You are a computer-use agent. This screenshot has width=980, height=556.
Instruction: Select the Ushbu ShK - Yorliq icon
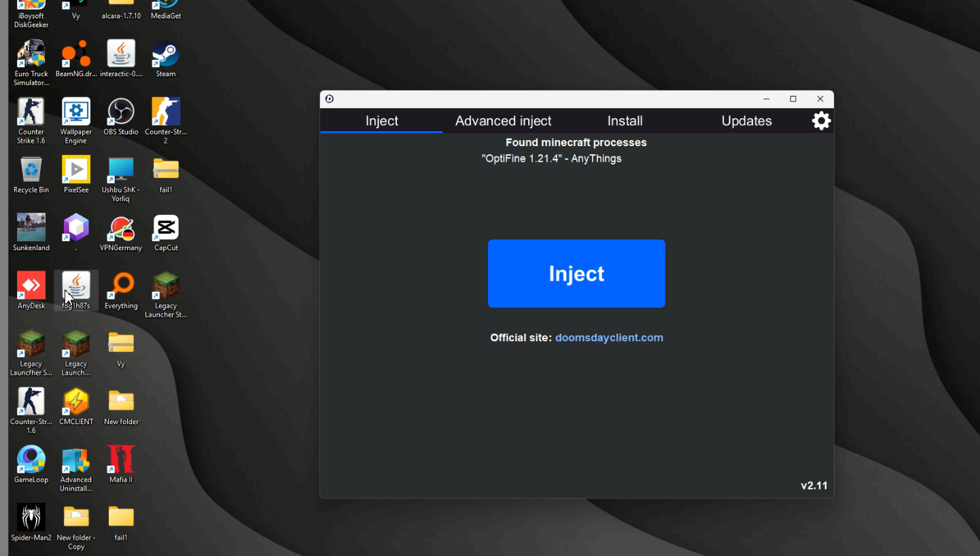[121, 179]
